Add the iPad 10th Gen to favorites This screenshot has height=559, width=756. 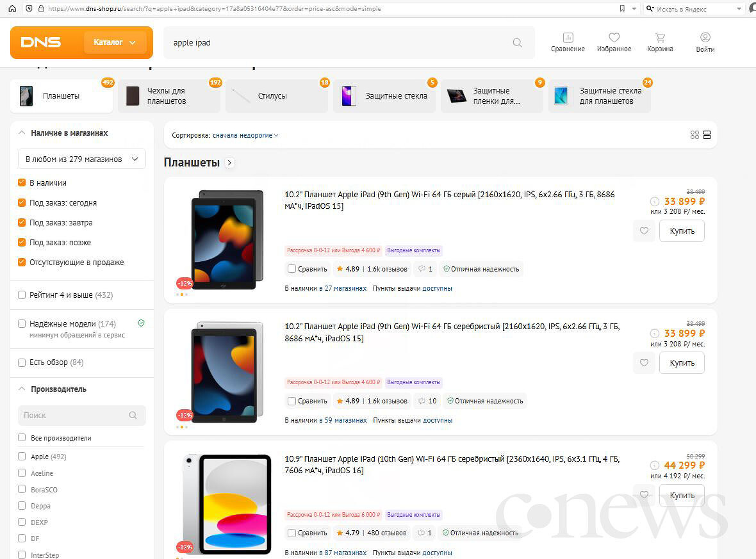pos(644,495)
